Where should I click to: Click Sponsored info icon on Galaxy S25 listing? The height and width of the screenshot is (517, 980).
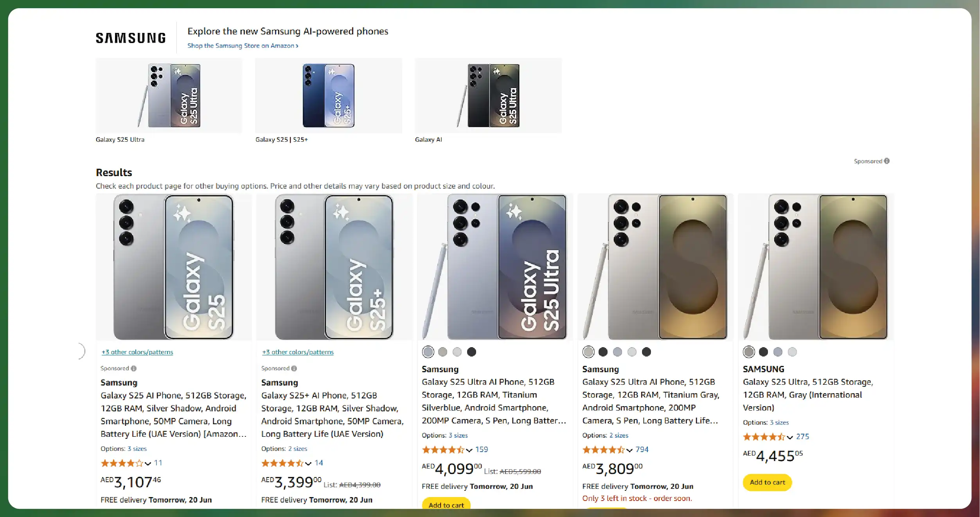click(134, 368)
